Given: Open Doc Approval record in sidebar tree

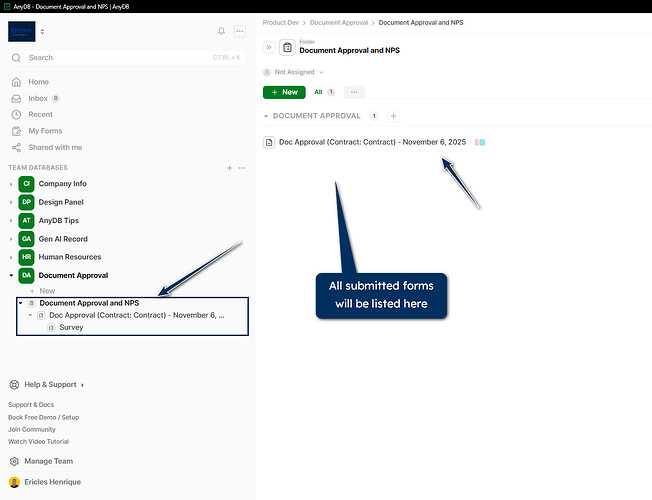Looking at the screenshot, I should pos(137,315).
